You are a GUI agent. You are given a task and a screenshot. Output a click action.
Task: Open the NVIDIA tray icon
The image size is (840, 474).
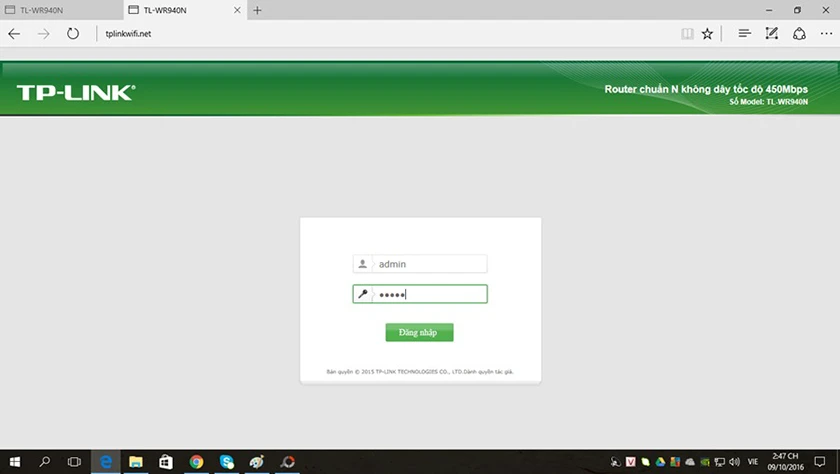[x=705, y=462]
